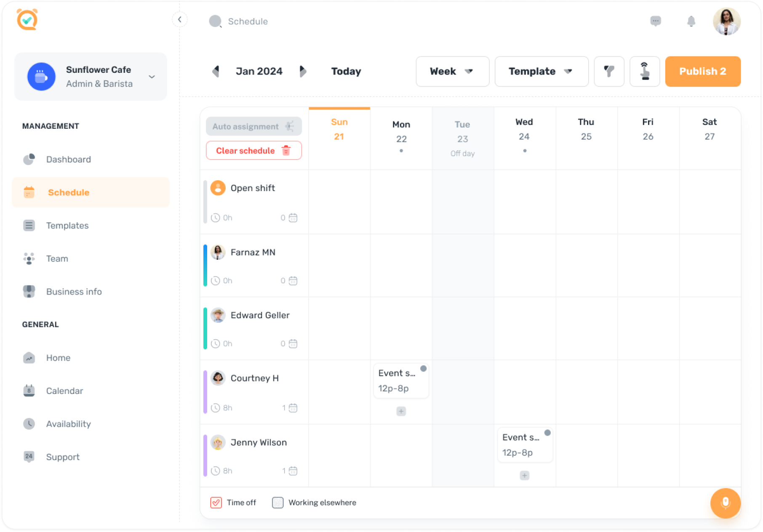
Task: Click the touch gesture mode icon
Action: [644, 72]
